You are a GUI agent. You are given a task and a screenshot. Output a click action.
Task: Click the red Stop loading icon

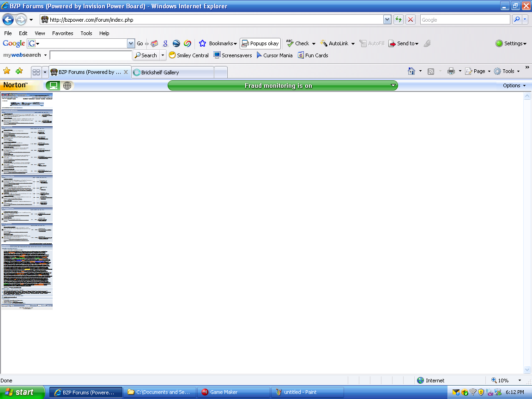click(x=411, y=20)
